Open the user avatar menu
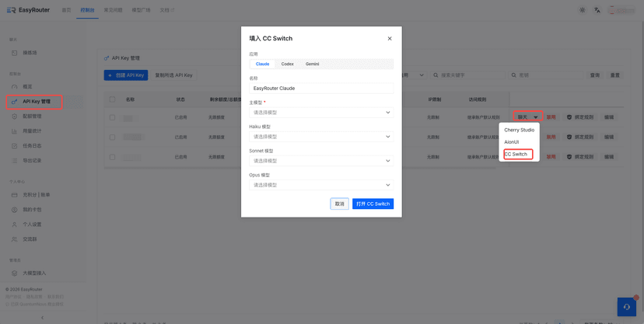 (623, 10)
